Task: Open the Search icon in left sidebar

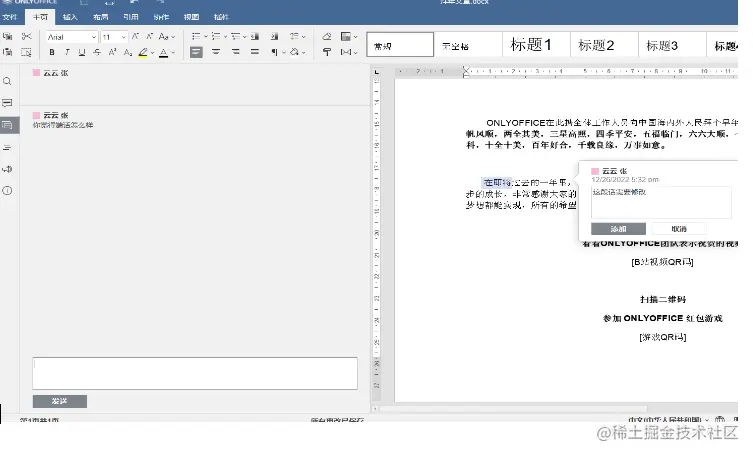Action: pos(7,81)
